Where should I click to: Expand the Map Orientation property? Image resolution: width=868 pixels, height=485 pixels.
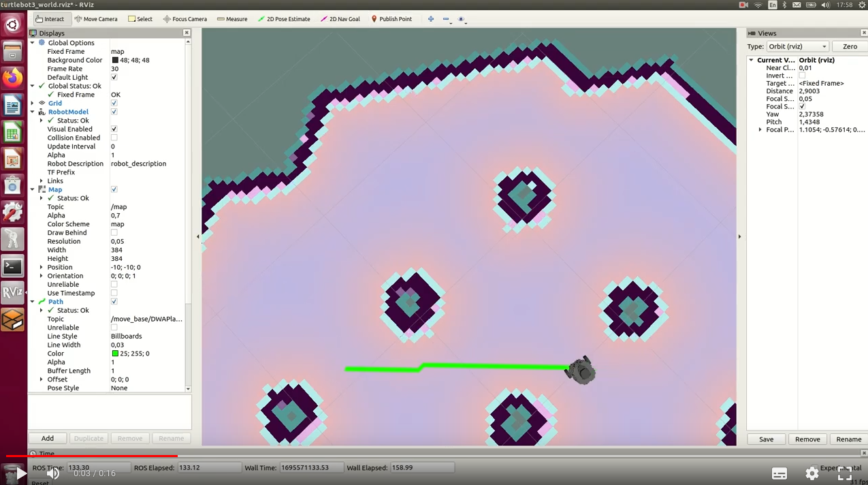coord(42,276)
